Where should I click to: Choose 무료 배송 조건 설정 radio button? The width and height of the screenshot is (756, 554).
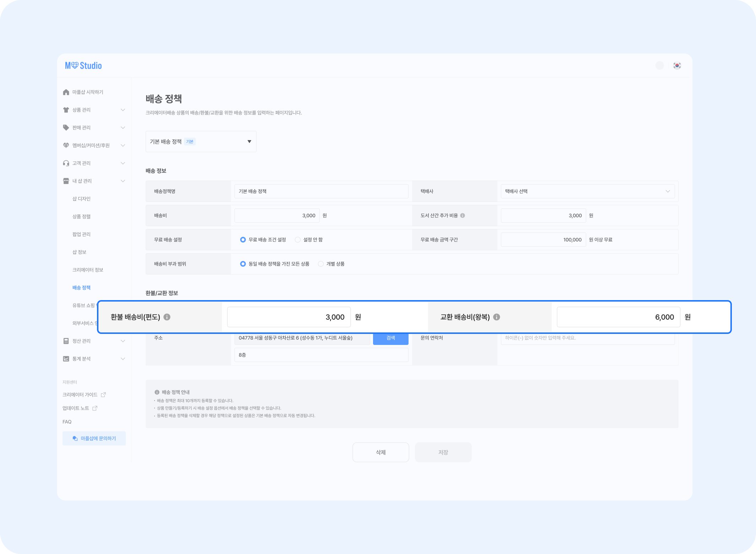click(x=243, y=240)
